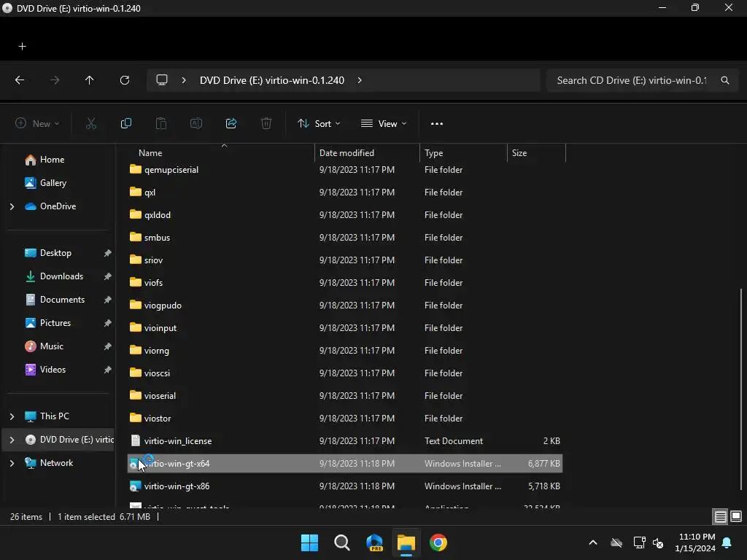The image size is (747, 560).
Task: Open the notification bell in system tray
Action: pyautogui.click(x=727, y=542)
